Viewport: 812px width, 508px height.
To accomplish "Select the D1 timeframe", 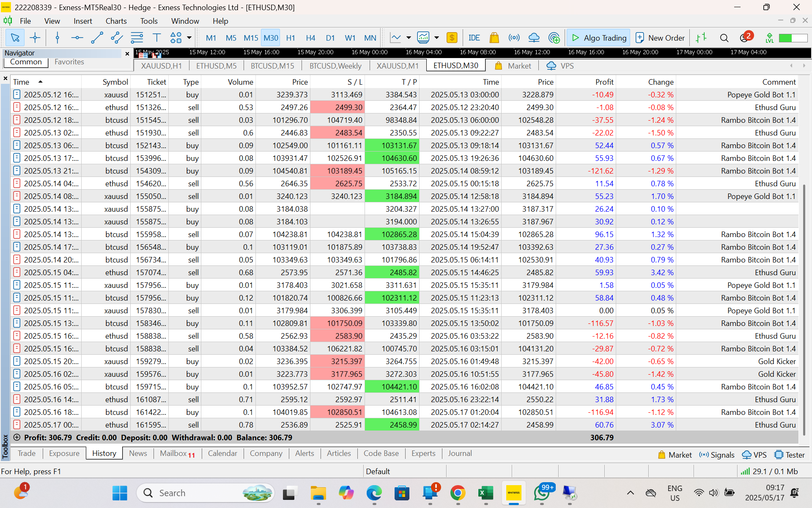I will point(330,38).
